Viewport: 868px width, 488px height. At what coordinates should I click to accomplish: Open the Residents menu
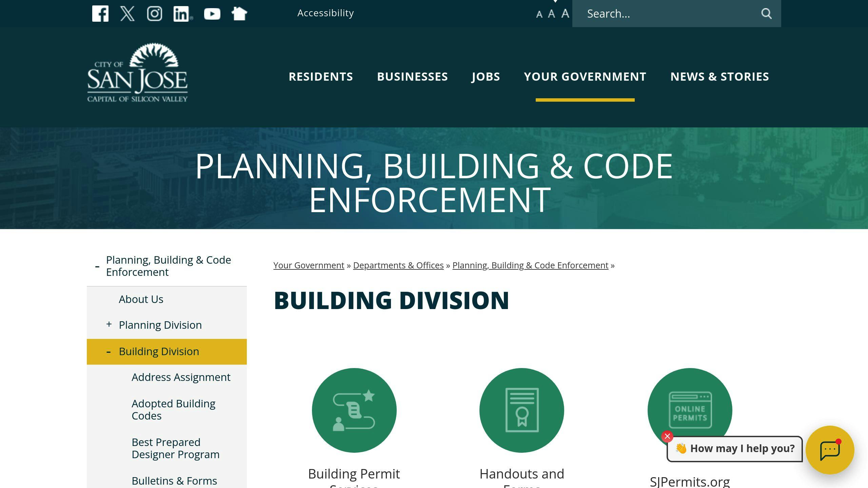[321, 77]
